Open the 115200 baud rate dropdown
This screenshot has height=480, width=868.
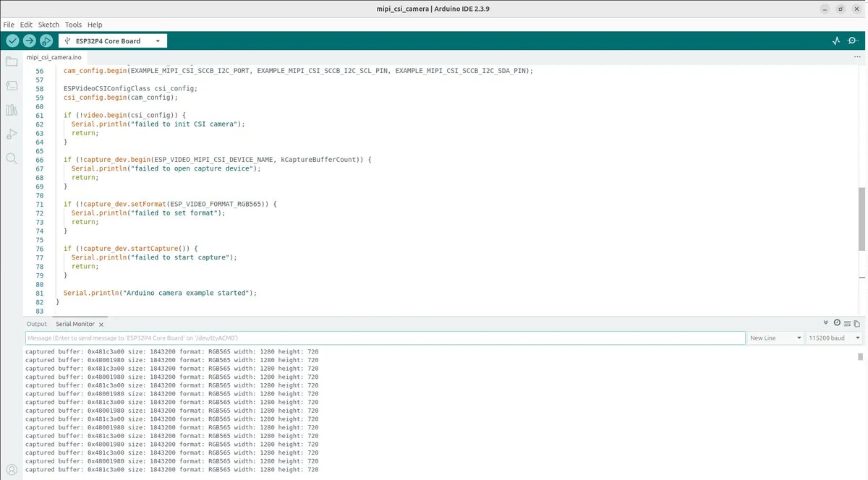pyautogui.click(x=835, y=338)
